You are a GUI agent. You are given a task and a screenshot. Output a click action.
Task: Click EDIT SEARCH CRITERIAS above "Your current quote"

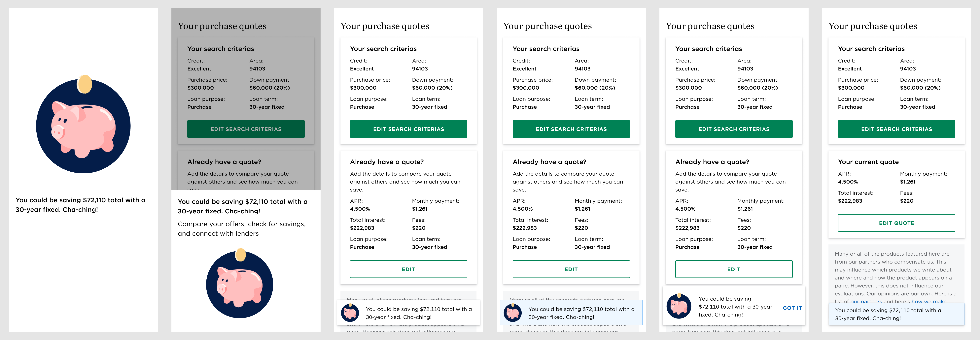[x=896, y=129]
